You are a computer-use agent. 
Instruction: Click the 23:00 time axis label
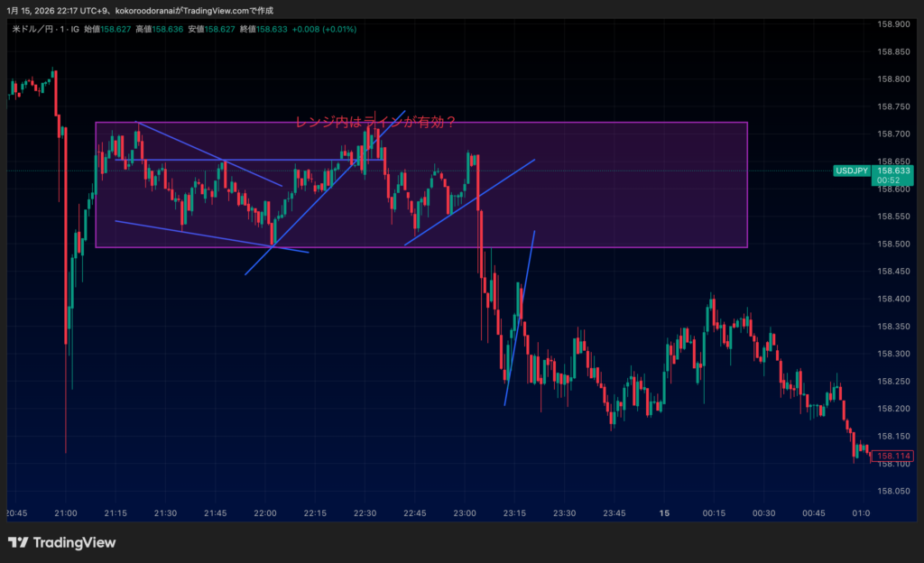point(464,513)
